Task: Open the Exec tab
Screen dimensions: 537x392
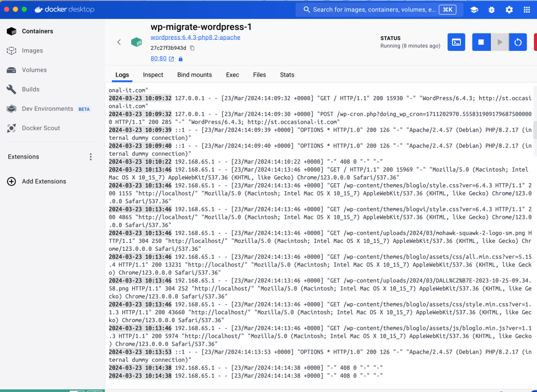Action: tap(233, 75)
